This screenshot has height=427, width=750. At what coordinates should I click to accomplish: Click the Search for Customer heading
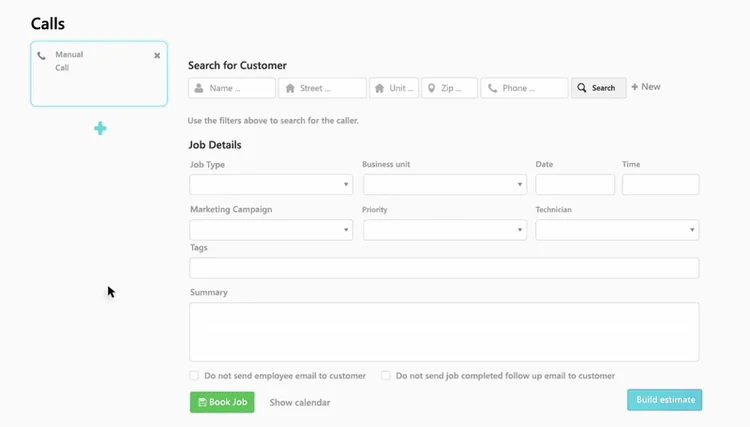237,66
